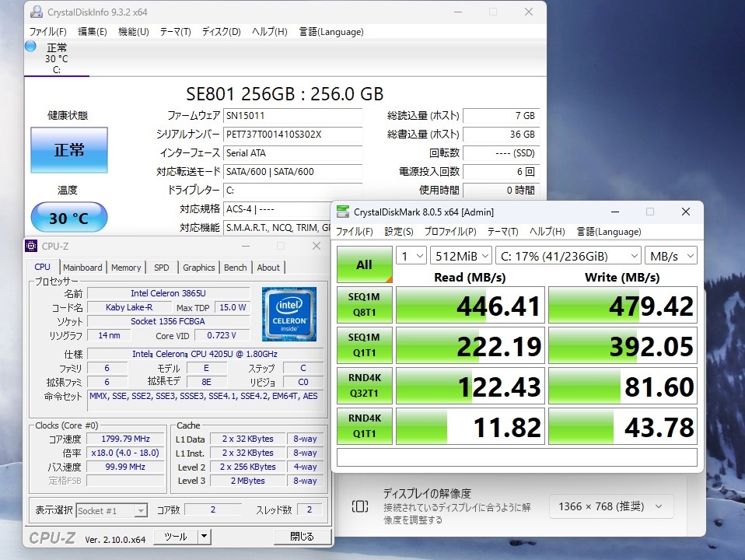Viewport: 745px width, 560px height.
Task: Open ヘルプ(H) menu in CrystalDiskMark
Action: (547, 232)
